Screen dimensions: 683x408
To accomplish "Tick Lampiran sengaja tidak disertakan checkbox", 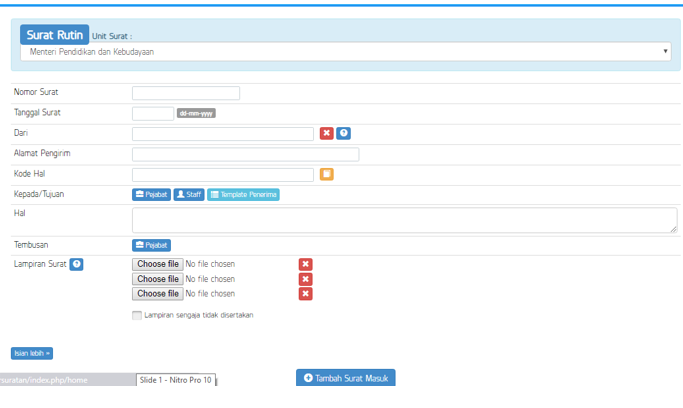I will click(x=137, y=315).
